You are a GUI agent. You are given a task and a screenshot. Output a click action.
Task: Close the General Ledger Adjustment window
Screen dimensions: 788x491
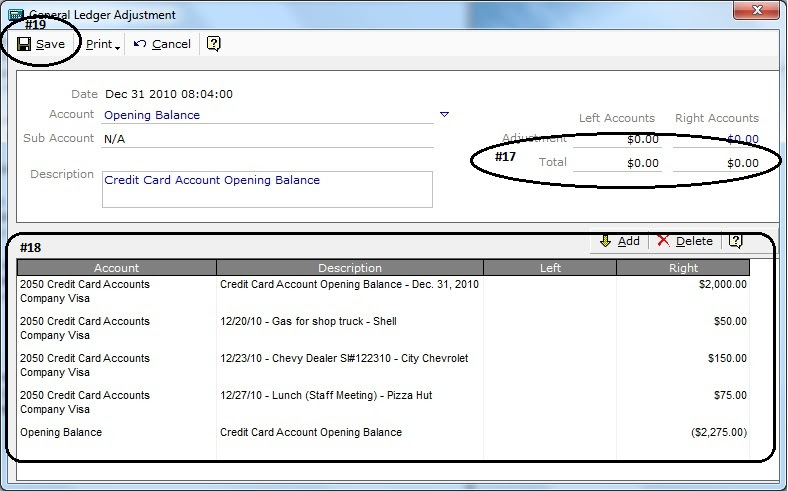[757, 10]
